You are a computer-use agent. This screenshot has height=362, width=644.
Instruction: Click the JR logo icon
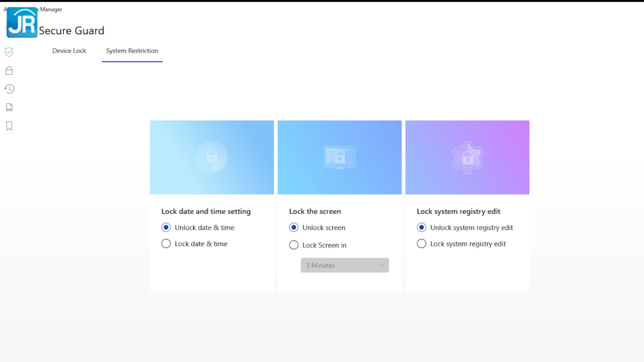coord(22,23)
